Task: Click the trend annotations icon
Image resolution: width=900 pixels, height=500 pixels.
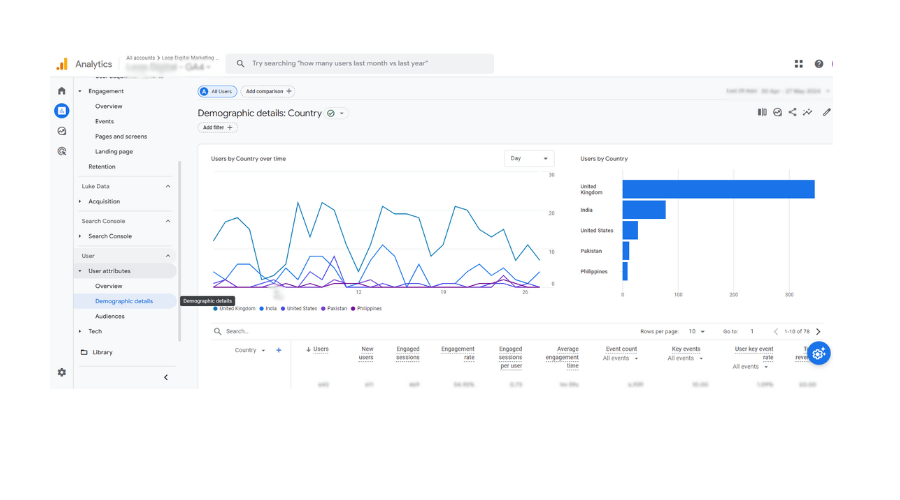Action: (807, 113)
